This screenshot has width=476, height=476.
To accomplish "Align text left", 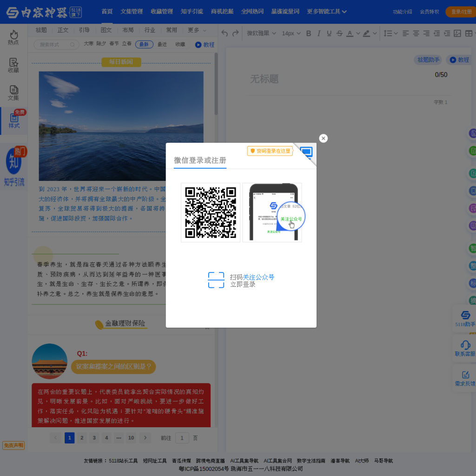I will click(x=405, y=33).
